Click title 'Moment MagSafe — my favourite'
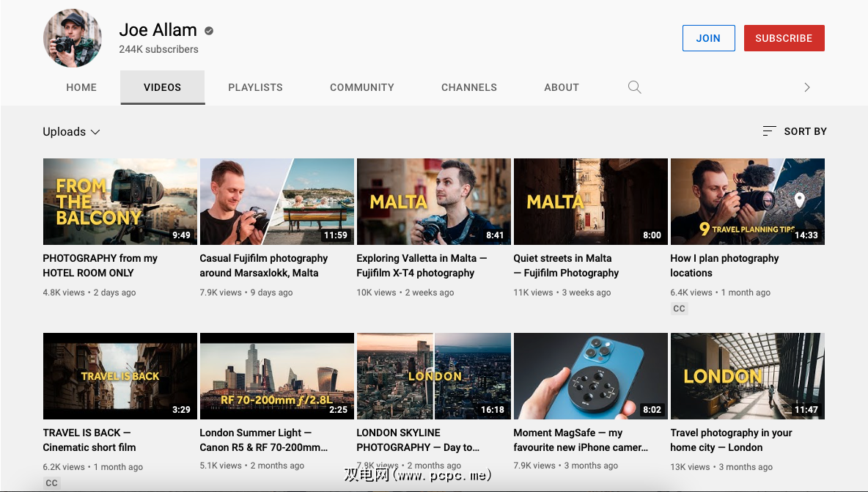 (x=581, y=440)
